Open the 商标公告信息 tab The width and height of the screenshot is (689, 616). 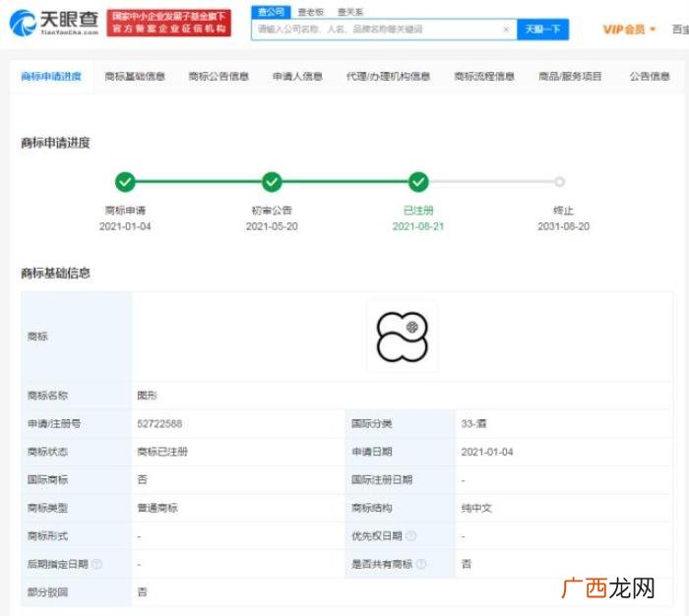[219, 77]
